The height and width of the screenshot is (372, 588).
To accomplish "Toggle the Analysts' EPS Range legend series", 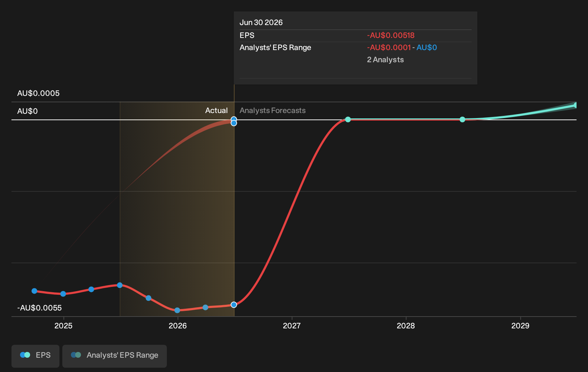I will point(115,356).
